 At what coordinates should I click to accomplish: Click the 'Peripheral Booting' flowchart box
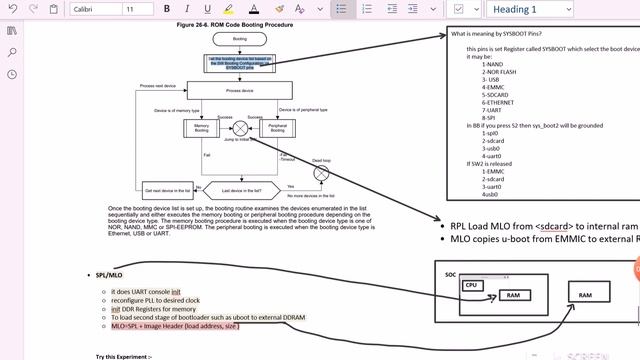click(278, 128)
